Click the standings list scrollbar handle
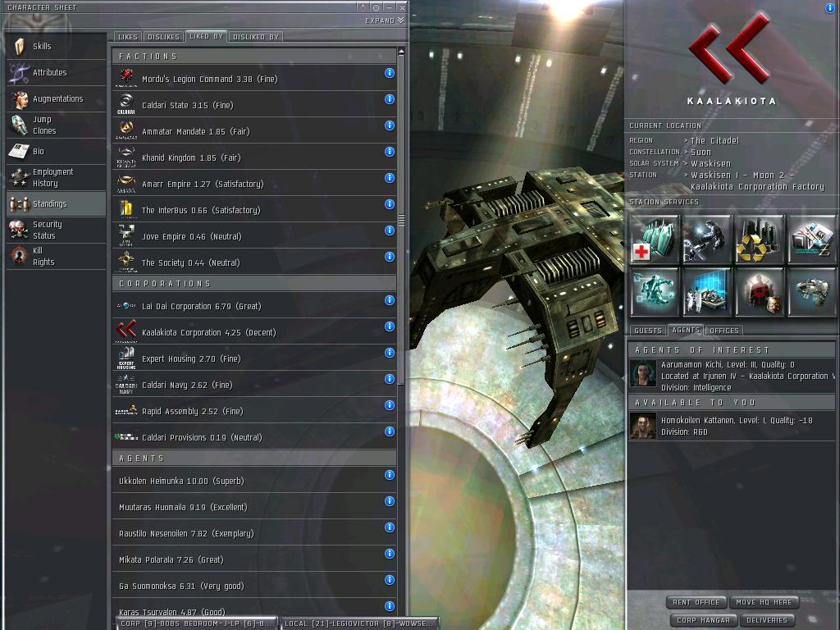 (x=401, y=220)
